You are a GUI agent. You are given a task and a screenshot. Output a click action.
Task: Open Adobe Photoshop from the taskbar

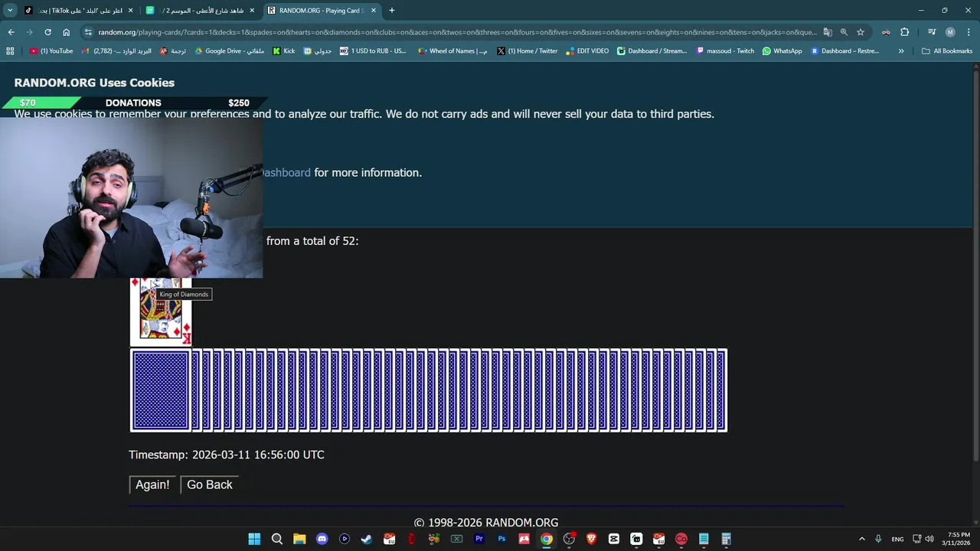click(501, 539)
